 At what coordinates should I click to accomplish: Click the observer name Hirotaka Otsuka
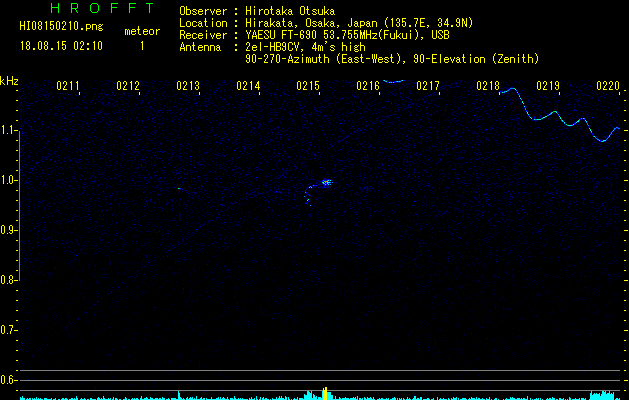pos(290,11)
